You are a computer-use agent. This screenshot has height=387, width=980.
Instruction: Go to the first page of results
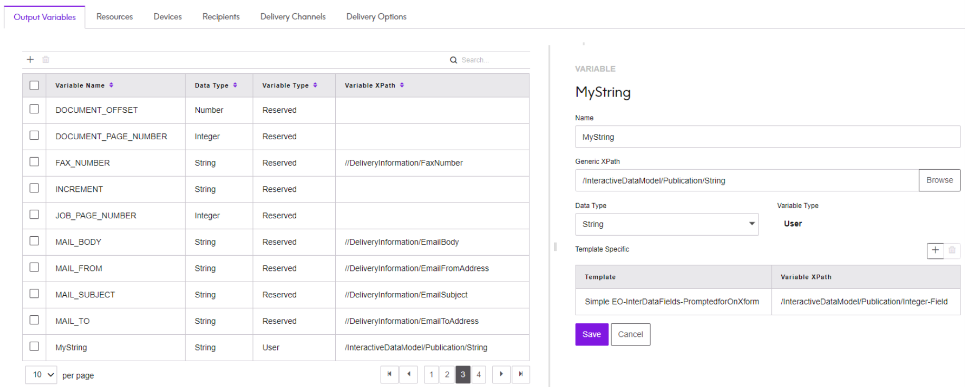389,374
